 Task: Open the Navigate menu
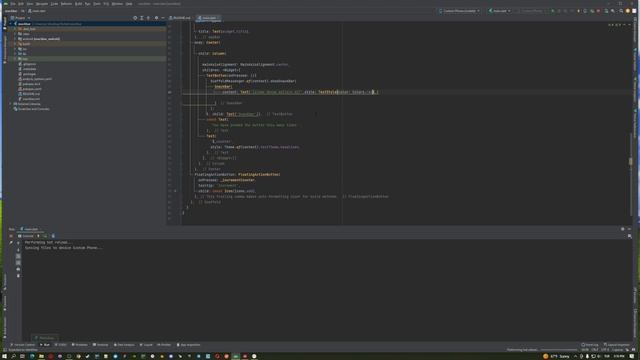[42, 4]
